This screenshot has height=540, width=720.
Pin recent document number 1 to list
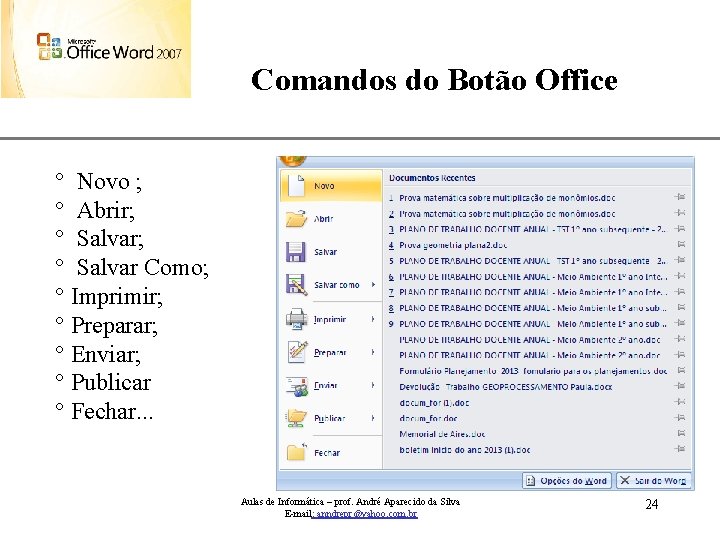680,197
